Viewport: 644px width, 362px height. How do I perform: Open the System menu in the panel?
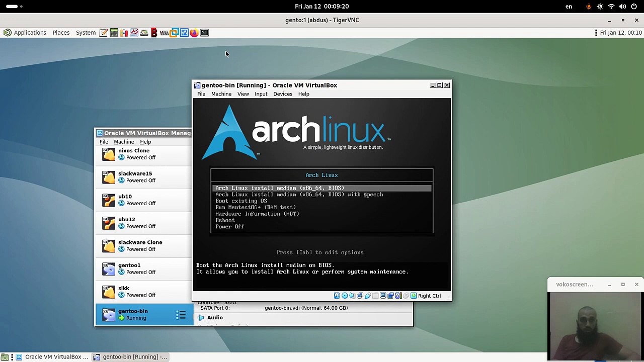(x=86, y=33)
